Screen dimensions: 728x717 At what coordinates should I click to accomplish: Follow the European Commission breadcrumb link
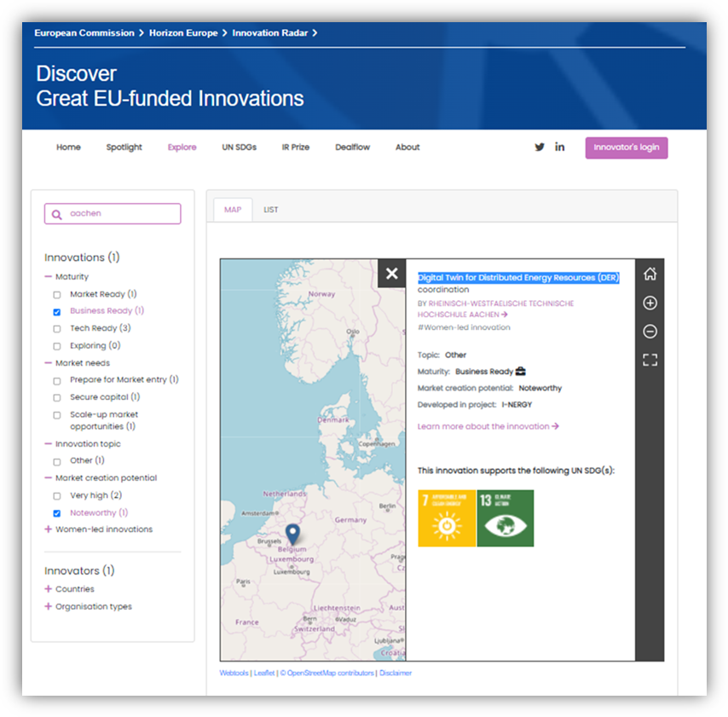pos(84,33)
